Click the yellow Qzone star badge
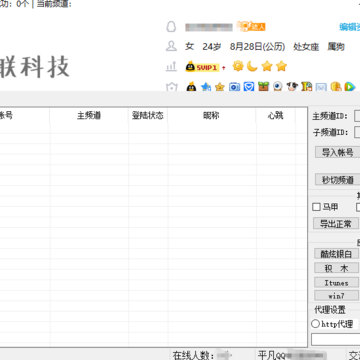Image resolution: width=360 pixels, height=360 pixels. pos(220,87)
